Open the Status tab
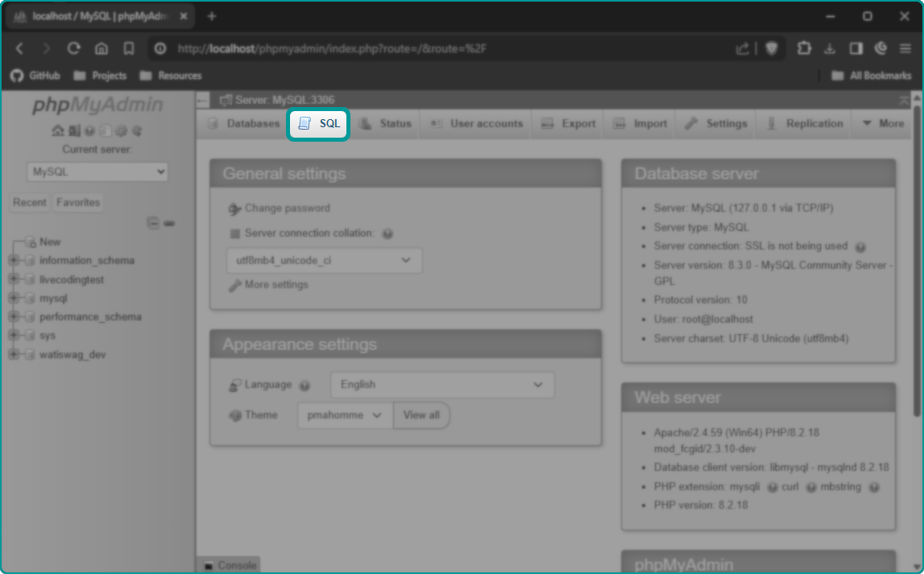The width and height of the screenshot is (924, 574). 385,124
